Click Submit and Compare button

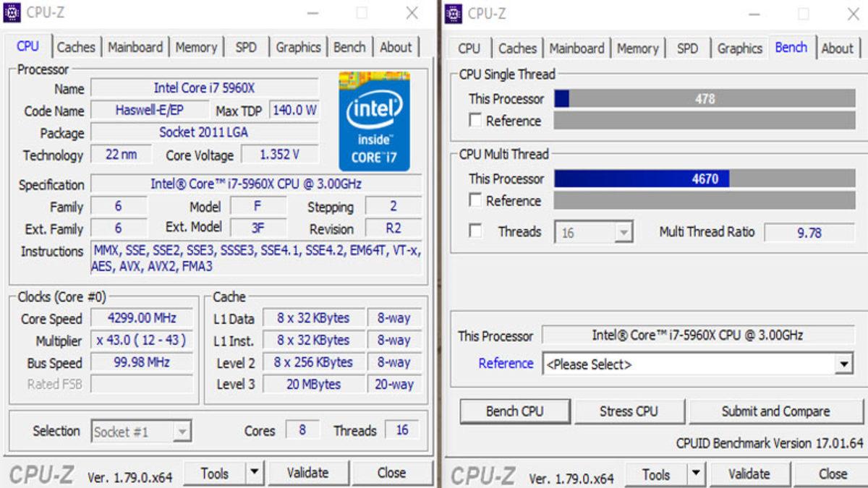(775, 411)
